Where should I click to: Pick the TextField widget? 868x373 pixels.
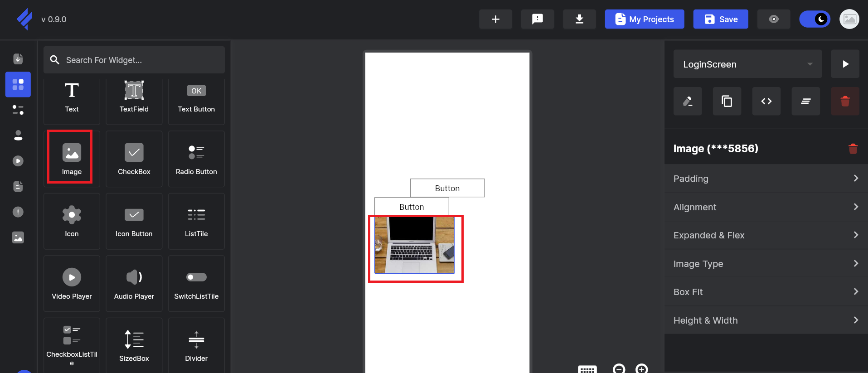[134, 97]
